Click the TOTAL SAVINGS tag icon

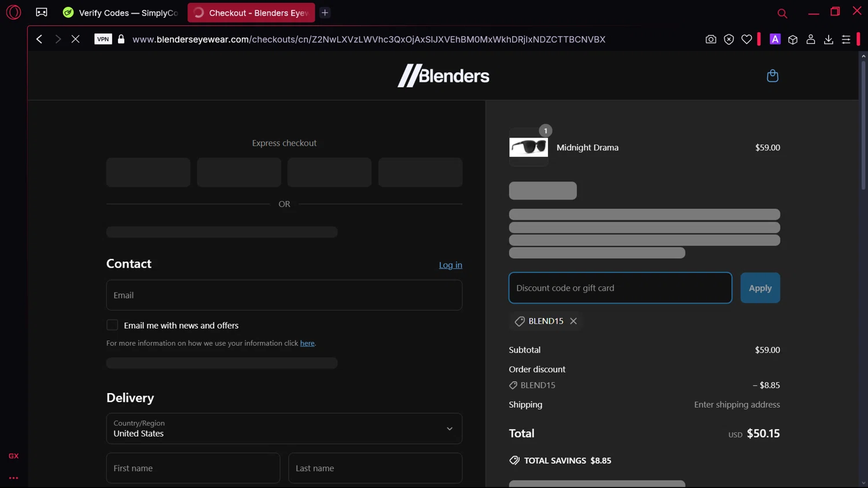(514, 460)
